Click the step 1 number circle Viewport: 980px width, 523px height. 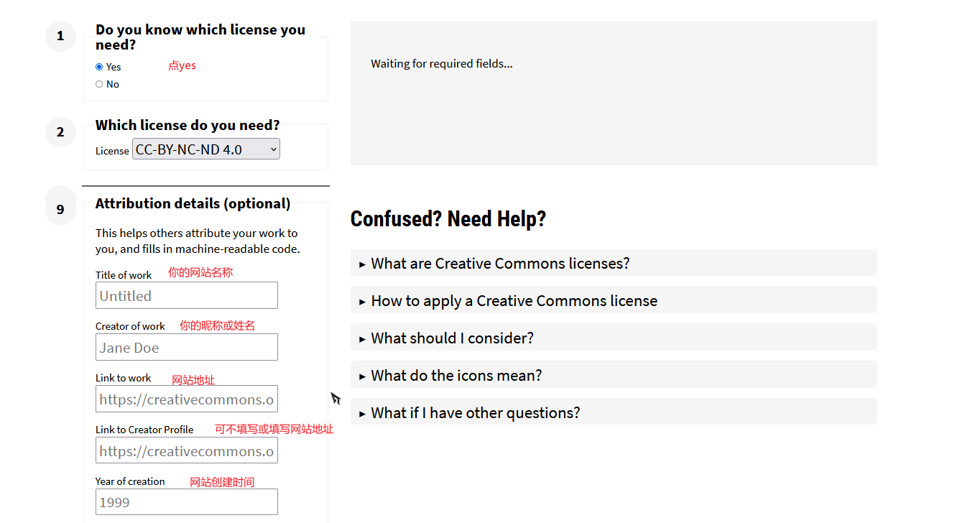(x=60, y=36)
